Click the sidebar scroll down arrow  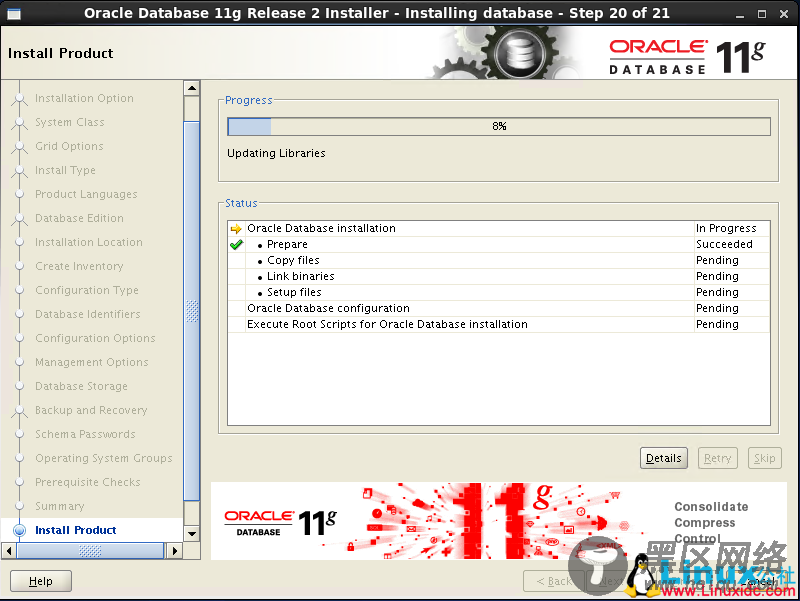click(x=192, y=534)
